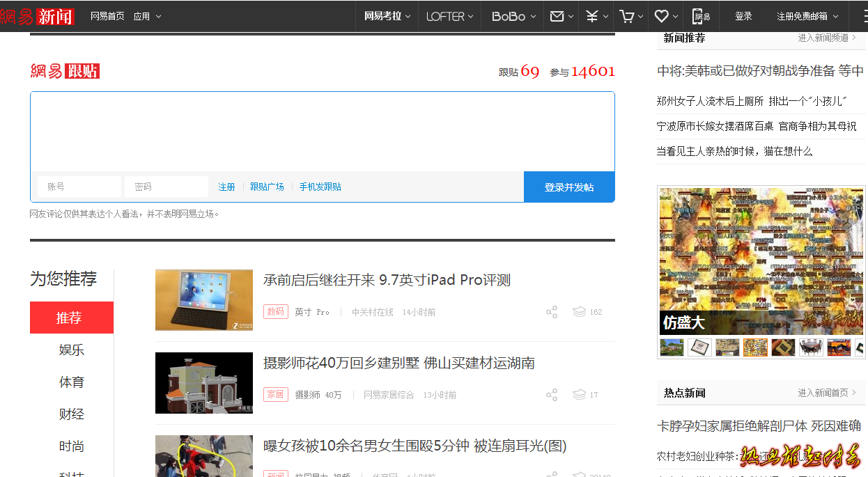Expand the 网易考拉 dropdown
Screen dimensions: 868x477
point(387,16)
